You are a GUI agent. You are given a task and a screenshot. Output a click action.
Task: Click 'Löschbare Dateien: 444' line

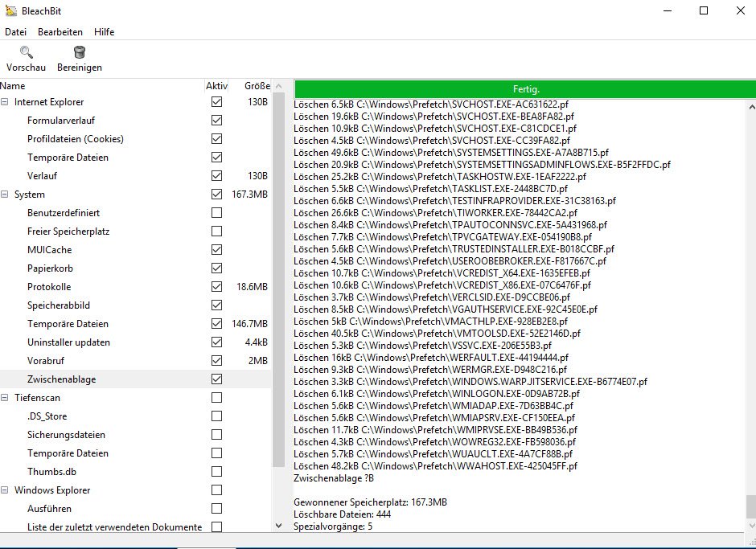pyautogui.click(x=342, y=514)
